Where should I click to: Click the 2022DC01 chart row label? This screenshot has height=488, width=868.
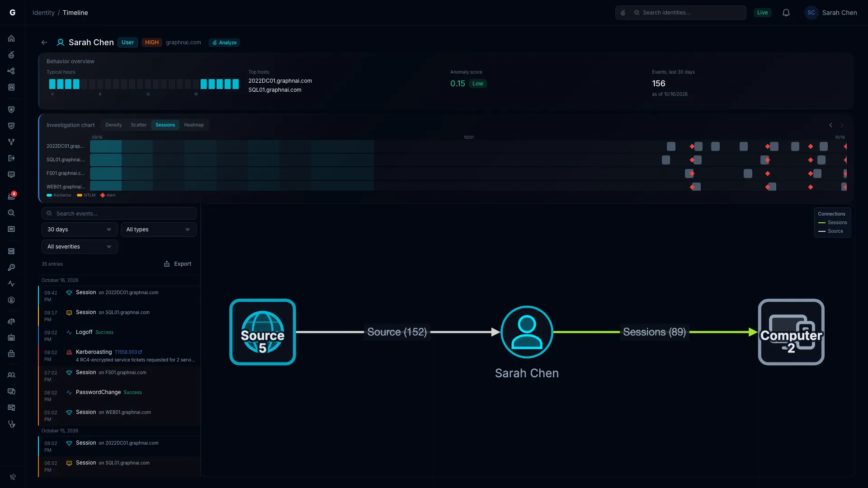65,146
